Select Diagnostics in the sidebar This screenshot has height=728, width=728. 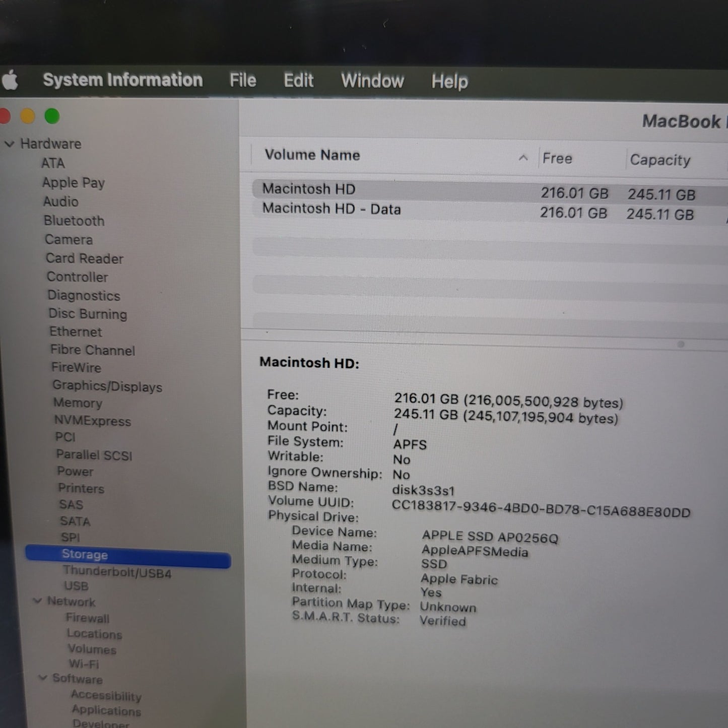(x=84, y=296)
